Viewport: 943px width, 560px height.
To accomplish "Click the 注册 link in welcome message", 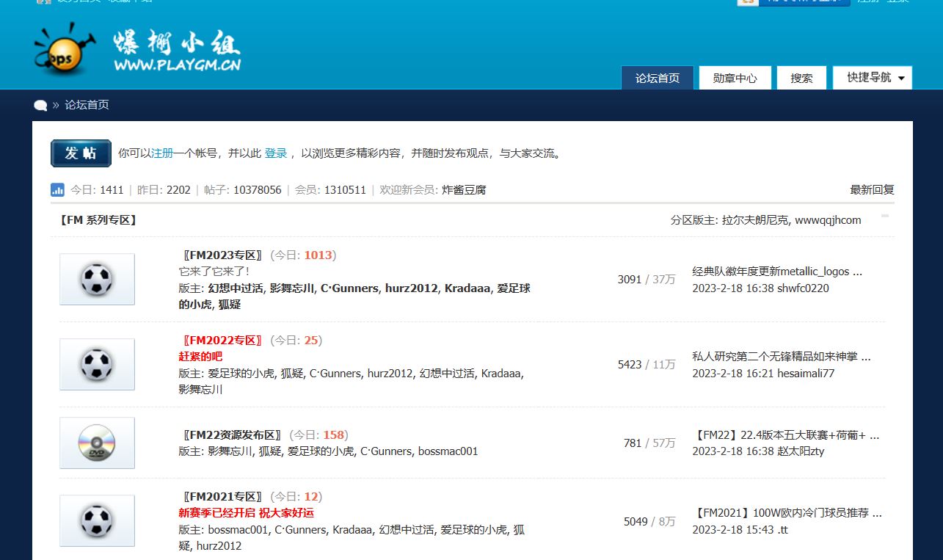I will coord(162,153).
